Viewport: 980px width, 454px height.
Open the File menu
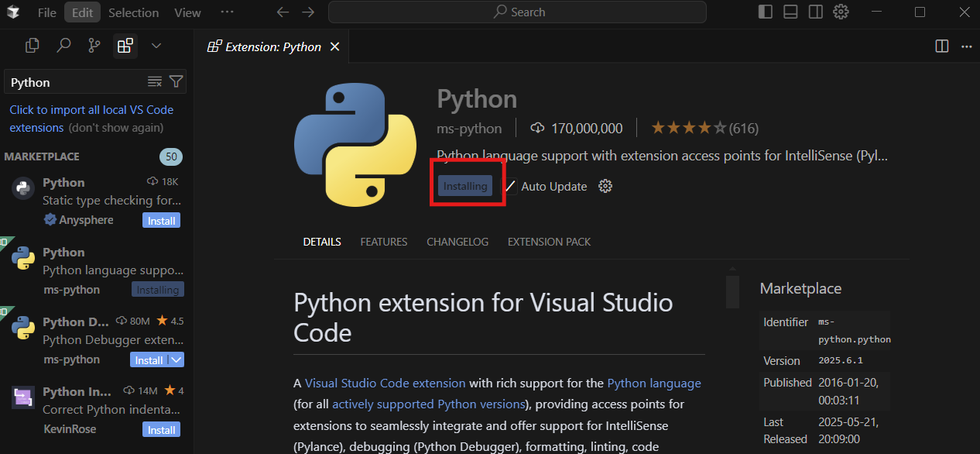[x=46, y=12]
